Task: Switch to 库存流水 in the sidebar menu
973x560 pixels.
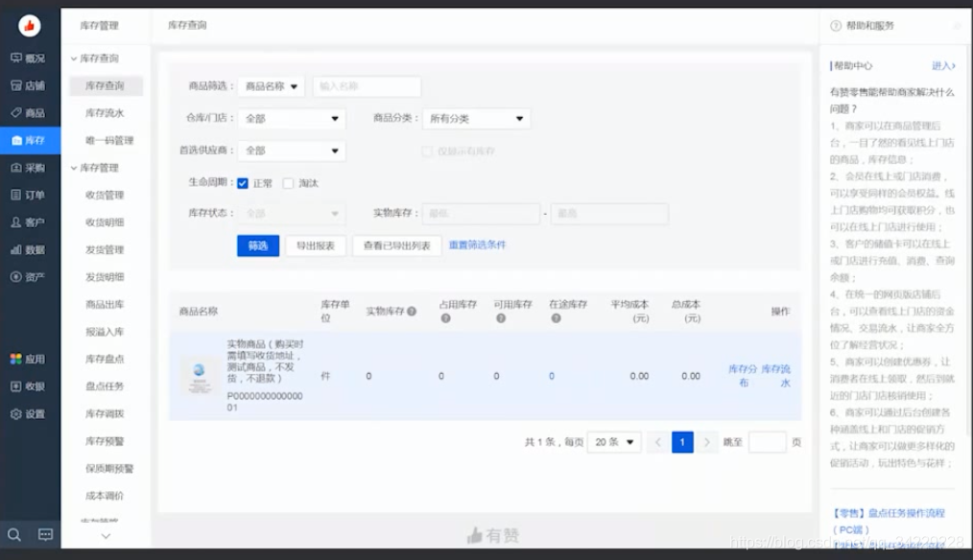Action: (x=107, y=113)
